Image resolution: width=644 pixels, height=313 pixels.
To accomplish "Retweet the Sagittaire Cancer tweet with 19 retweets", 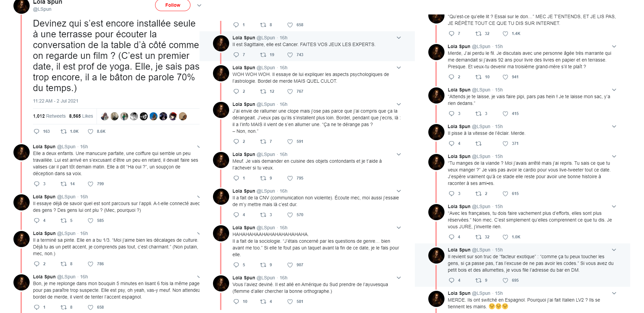I will 263,55.
